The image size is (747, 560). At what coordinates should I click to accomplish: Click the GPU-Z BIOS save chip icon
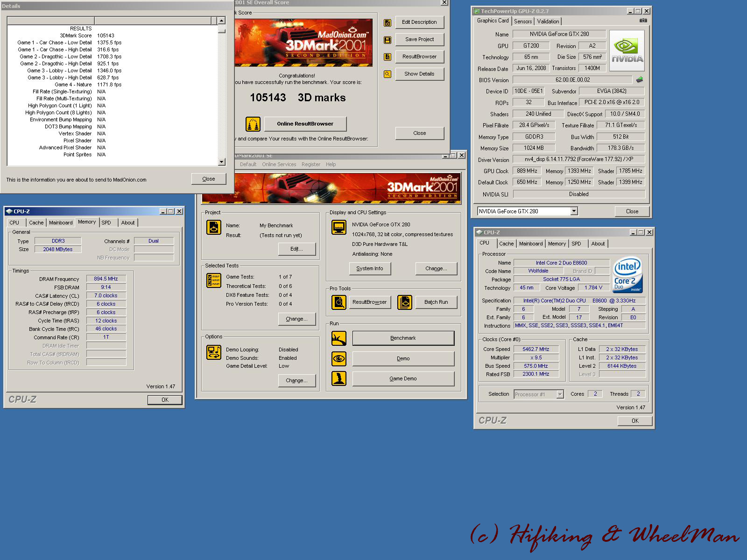pos(640,80)
